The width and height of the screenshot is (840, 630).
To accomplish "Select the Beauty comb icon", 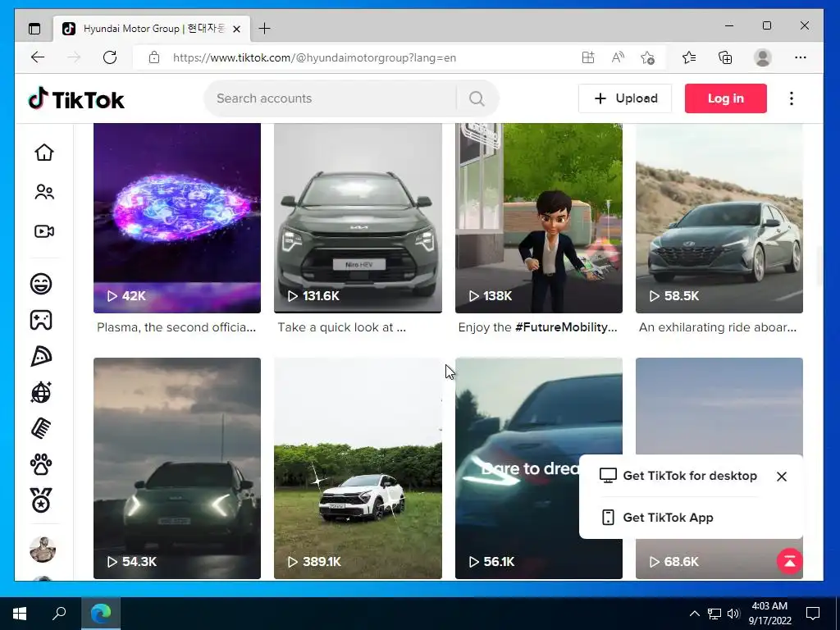I will tap(41, 428).
